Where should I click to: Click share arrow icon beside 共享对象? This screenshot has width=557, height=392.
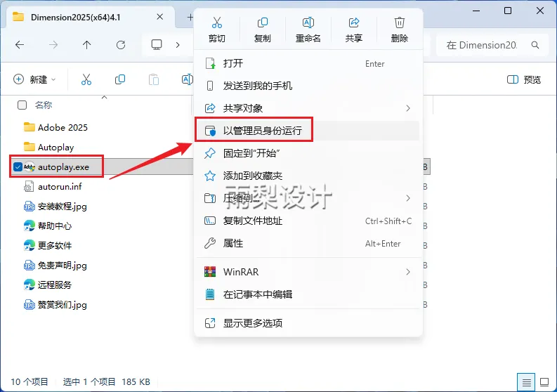210,108
